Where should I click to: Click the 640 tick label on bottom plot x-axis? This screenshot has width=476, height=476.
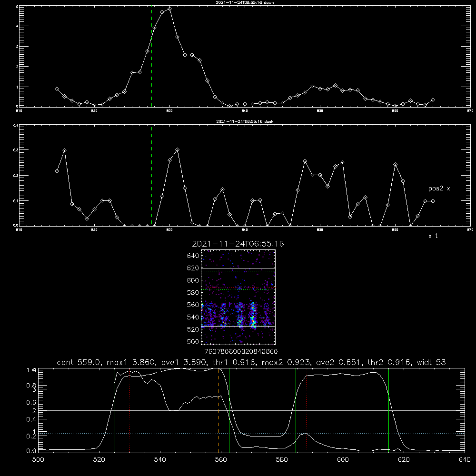click(x=465, y=460)
